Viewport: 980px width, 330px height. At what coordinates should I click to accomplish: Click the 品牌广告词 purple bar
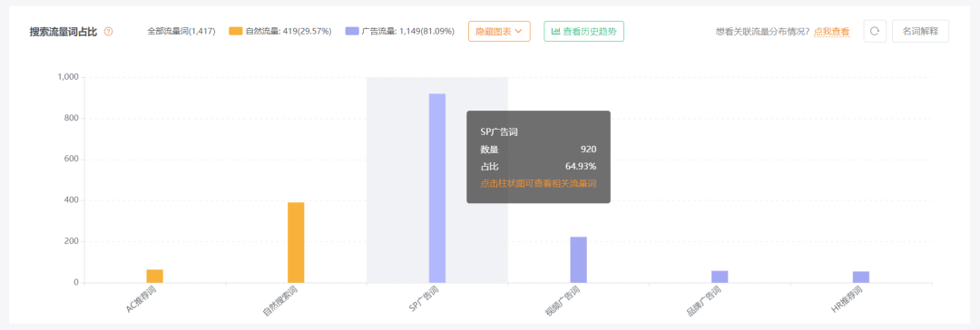[x=720, y=277]
